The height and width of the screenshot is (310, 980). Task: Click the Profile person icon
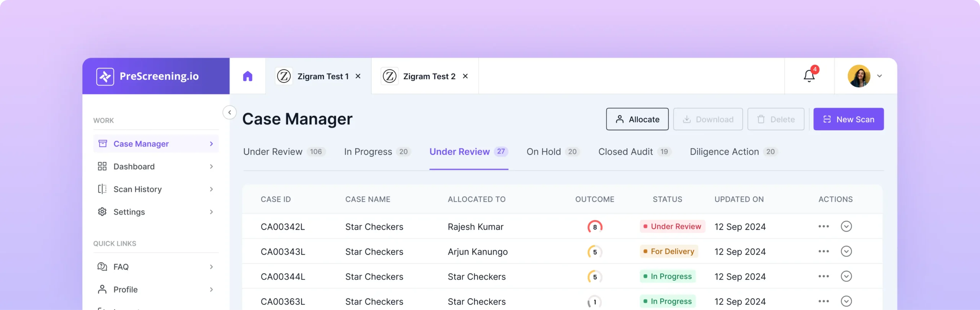pos(102,289)
